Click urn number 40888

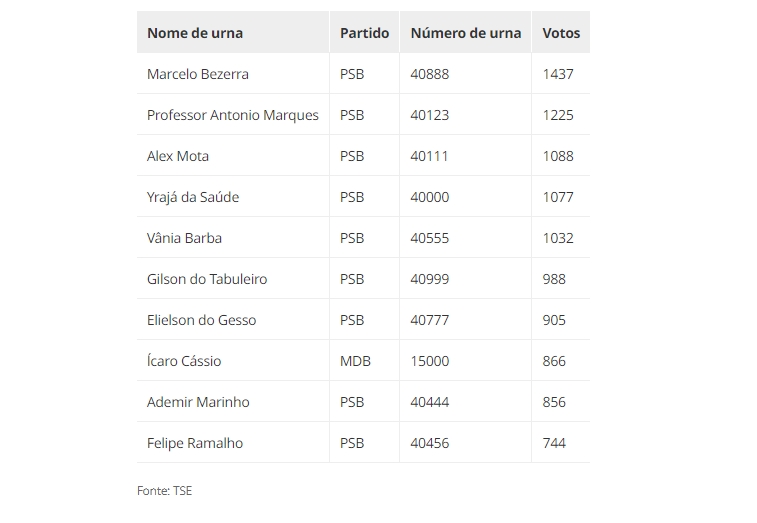[430, 74]
